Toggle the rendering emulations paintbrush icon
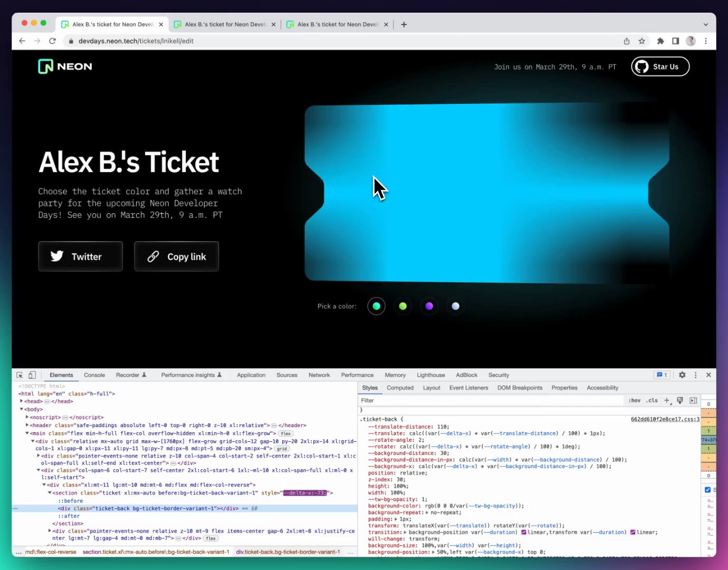The image size is (728, 570). [679, 400]
